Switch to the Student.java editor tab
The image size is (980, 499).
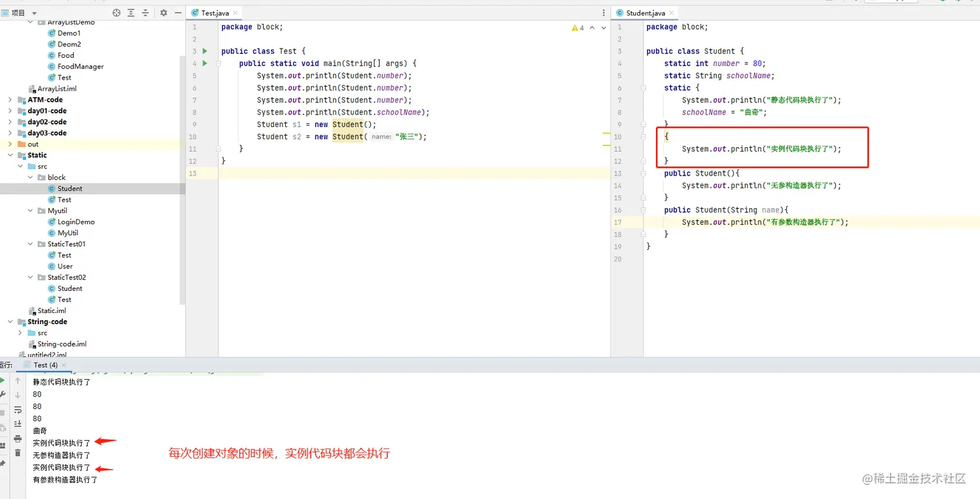click(644, 13)
